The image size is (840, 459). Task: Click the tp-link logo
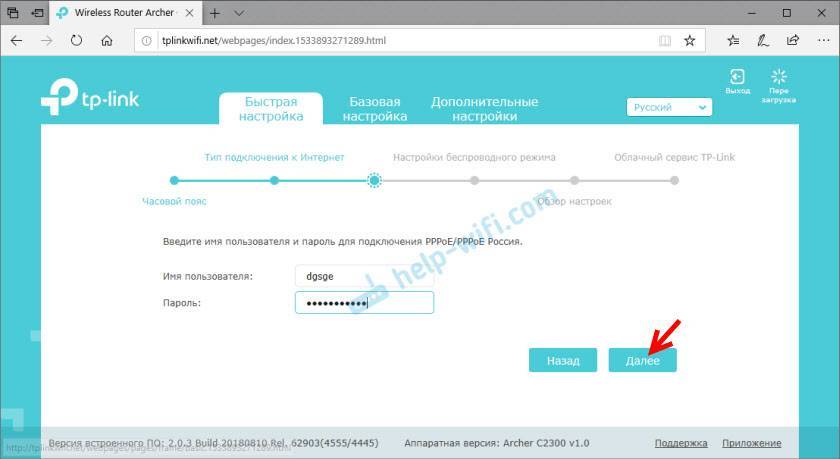(x=90, y=96)
